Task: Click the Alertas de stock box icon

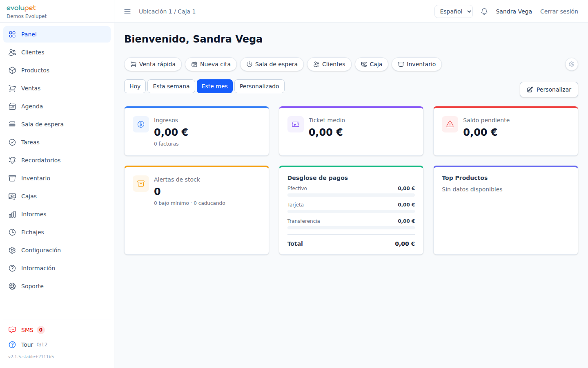Action: click(x=141, y=184)
